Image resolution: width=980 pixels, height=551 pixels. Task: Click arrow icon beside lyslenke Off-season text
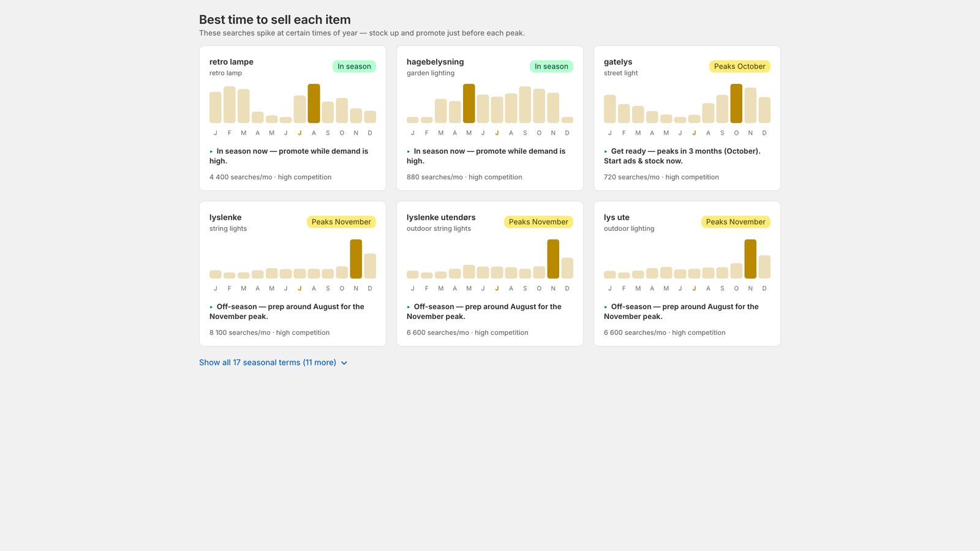211,307
